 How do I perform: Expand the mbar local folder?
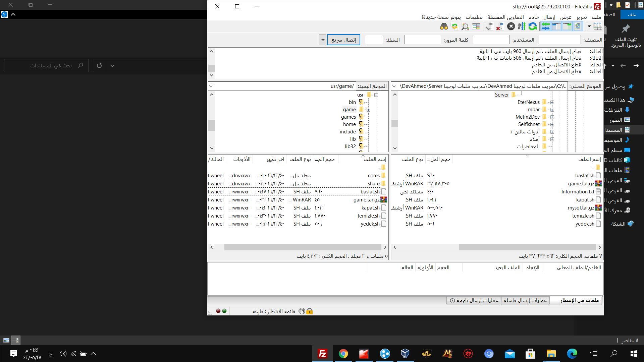point(552,110)
